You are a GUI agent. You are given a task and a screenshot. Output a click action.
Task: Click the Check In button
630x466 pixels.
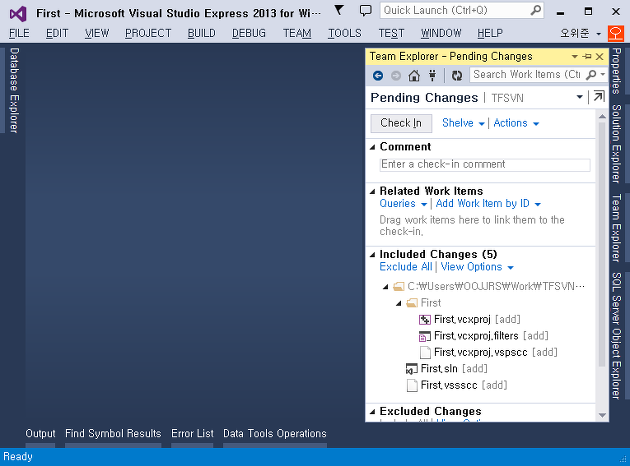point(401,123)
